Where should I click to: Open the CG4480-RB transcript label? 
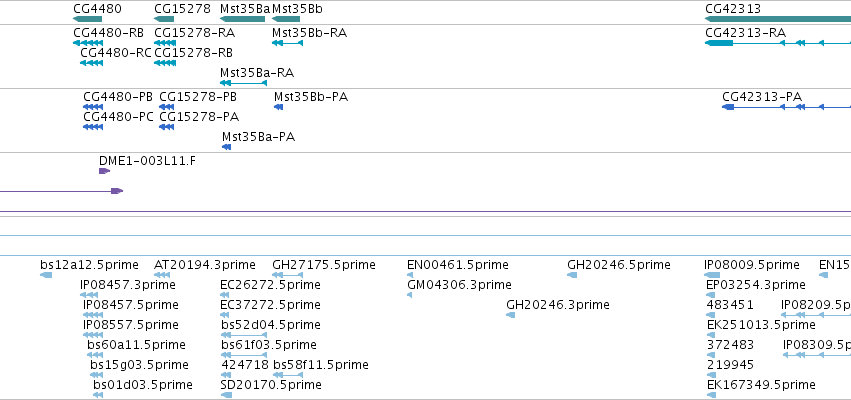[109, 33]
